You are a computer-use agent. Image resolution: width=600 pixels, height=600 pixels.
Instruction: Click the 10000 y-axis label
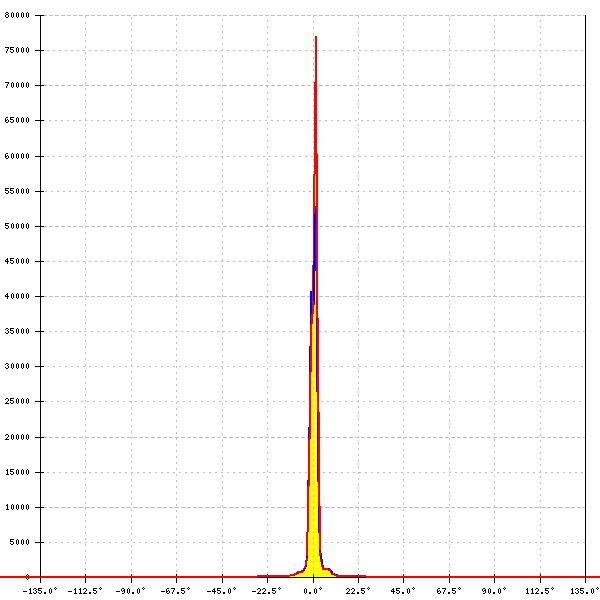point(17,507)
